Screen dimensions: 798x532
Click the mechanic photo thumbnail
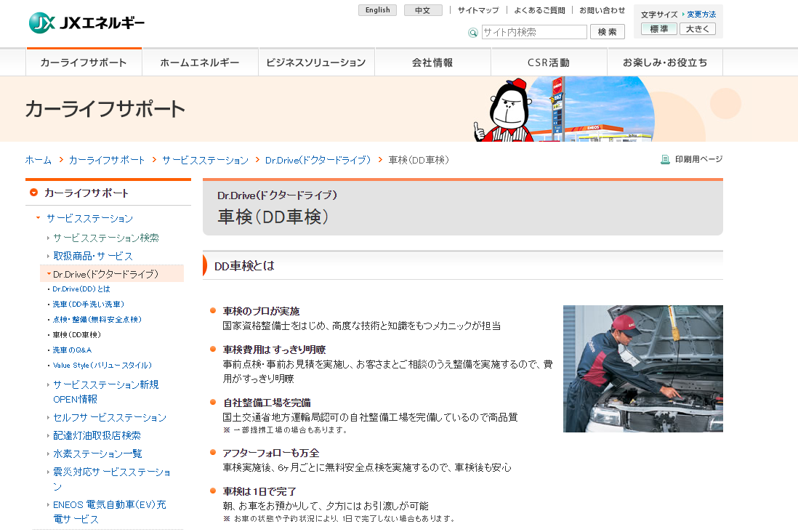642,368
